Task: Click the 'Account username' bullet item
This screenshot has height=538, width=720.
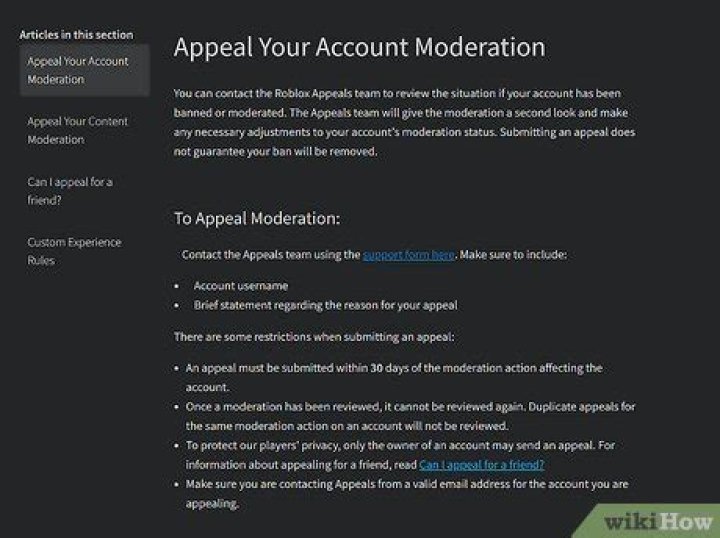Action: (x=241, y=286)
